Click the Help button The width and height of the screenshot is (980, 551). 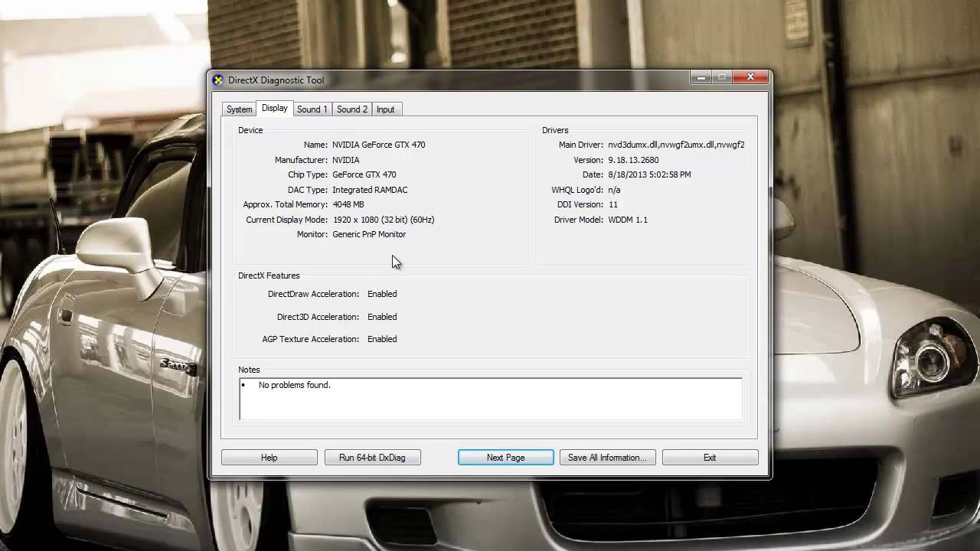click(x=269, y=458)
